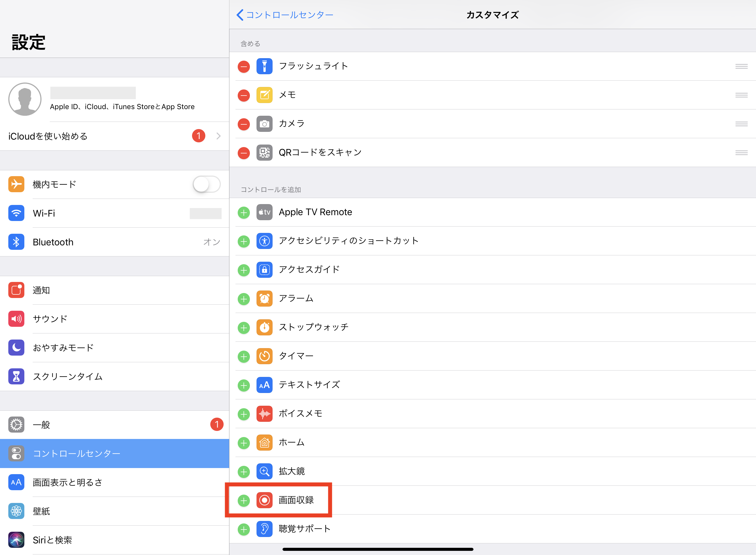This screenshot has height=555, width=756.
Task: Add タイマー with green plus
Action: (244, 357)
